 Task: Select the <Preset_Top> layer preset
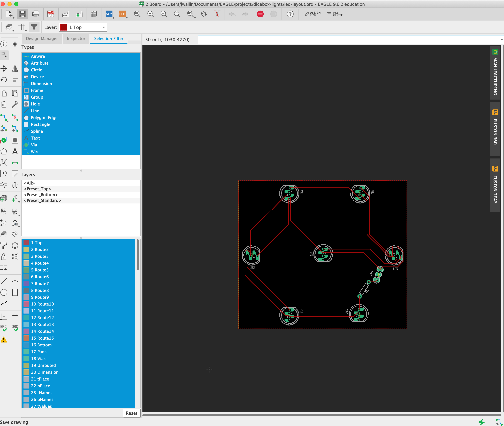coord(81,189)
